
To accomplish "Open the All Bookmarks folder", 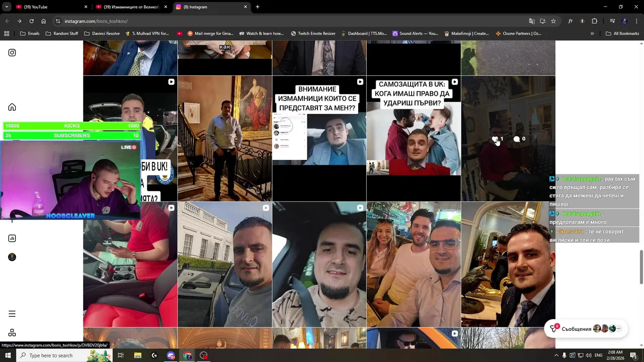I will pos(622,34).
